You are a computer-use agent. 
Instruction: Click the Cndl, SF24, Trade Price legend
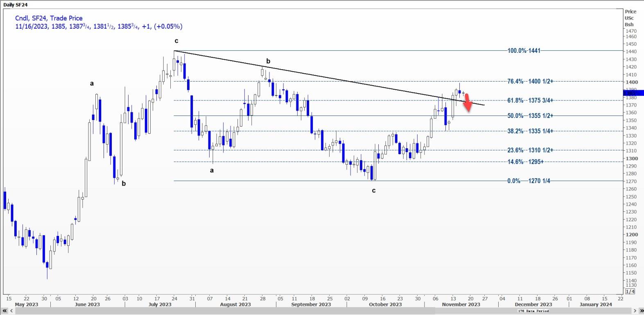[x=49, y=18]
